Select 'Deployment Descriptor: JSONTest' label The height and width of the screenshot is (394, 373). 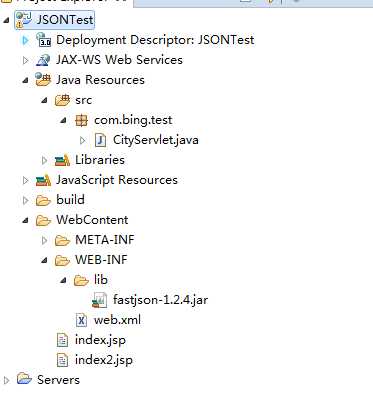pos(155,40)
